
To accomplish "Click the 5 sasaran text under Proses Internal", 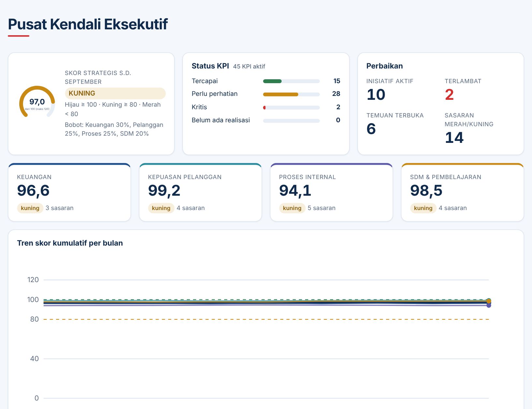I will click(x=321, y=208).
